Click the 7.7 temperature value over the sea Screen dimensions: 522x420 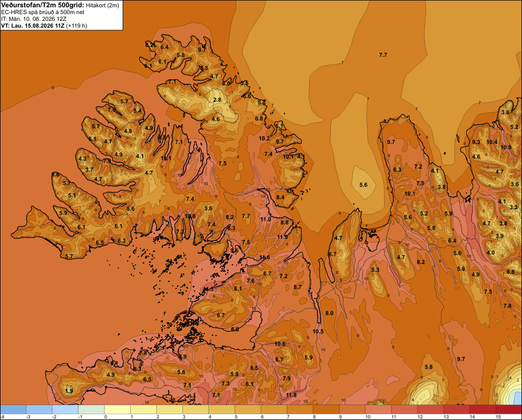pyautogui.click(x=383, y=55)
